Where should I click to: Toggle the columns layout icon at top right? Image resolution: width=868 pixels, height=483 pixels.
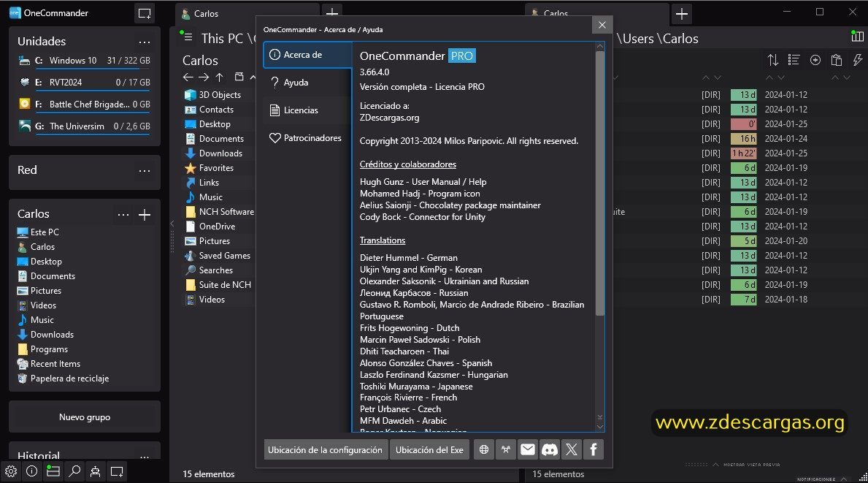tap(857, 37)
